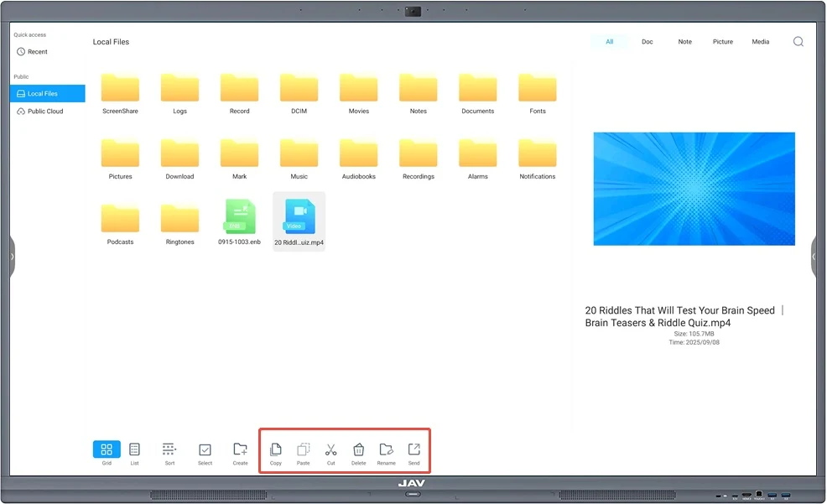Click the Paste icon
Screen dimensions: 827x504
[303, 449]
